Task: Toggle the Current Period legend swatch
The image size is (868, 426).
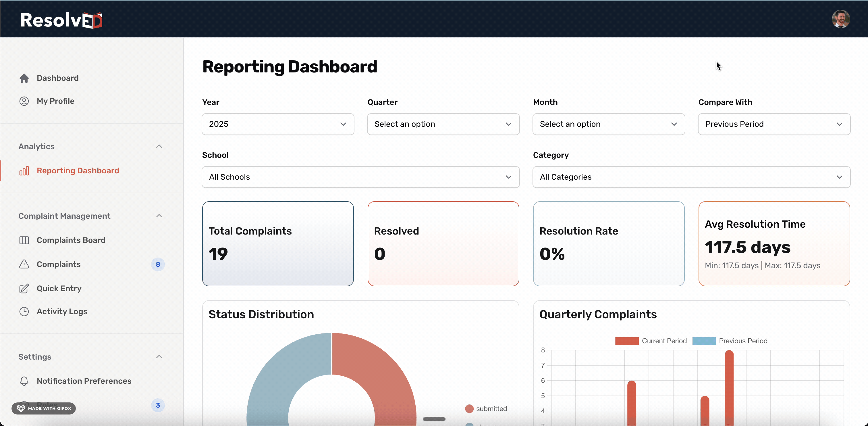Action: [x=627, y=341]
